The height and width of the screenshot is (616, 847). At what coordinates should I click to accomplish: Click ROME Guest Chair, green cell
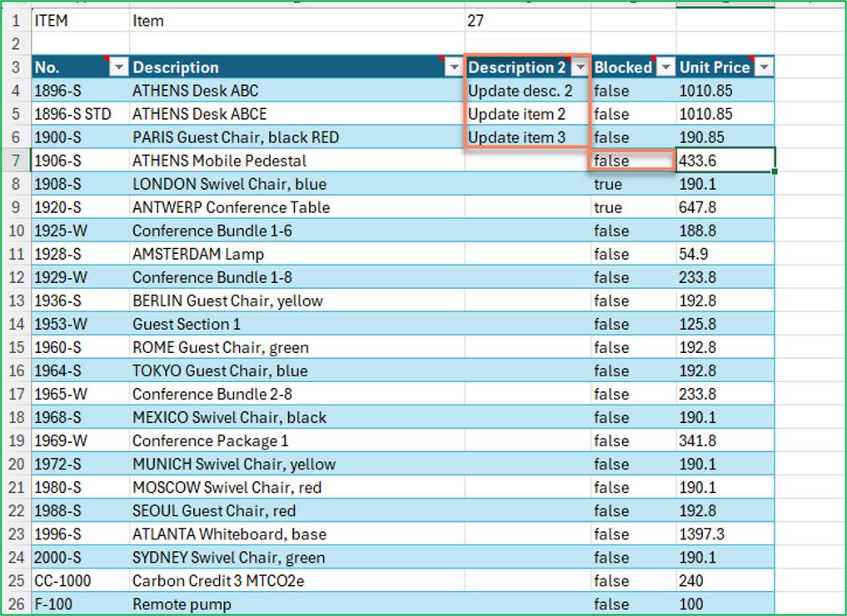(x=297, y=347)
